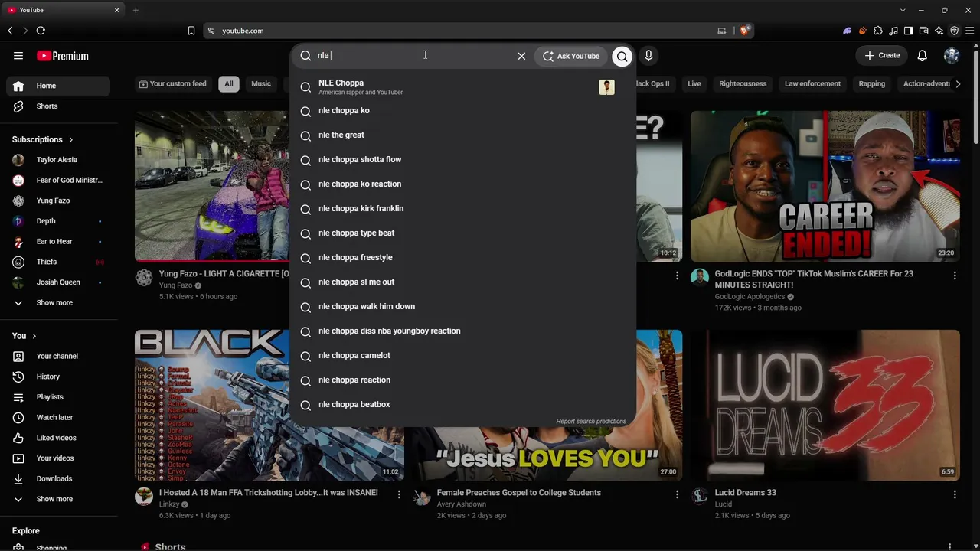Bookmark this page in address bar
Image resolution: width=980 pixels, height=551 pixels.
(191, 31)
